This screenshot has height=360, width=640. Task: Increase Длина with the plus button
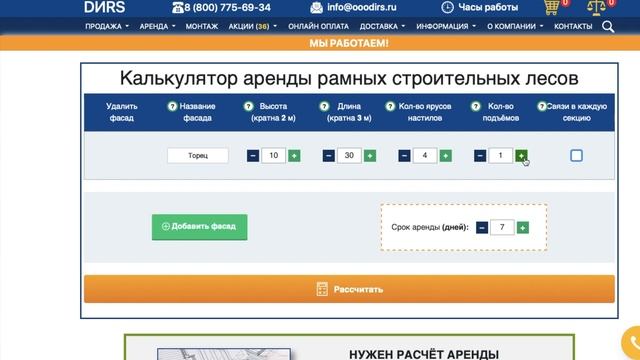pyautogui.click(x=370, y=156)
